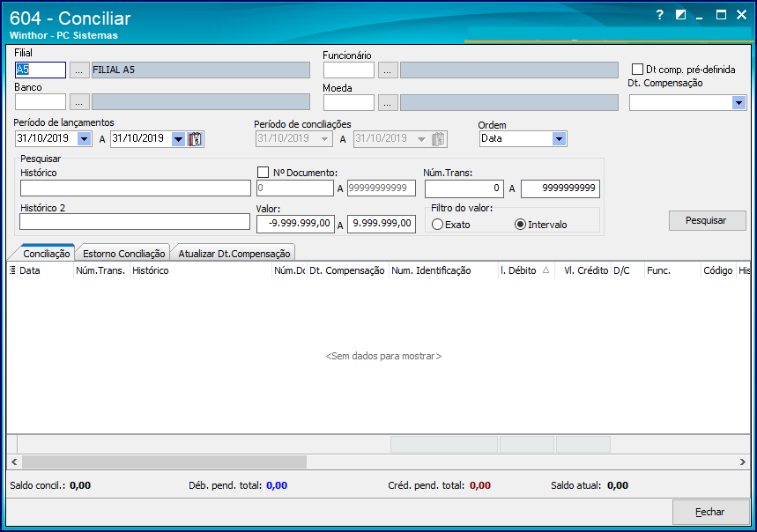
Task: Click the Déb. pend. total value
Action: coord(277,485)
